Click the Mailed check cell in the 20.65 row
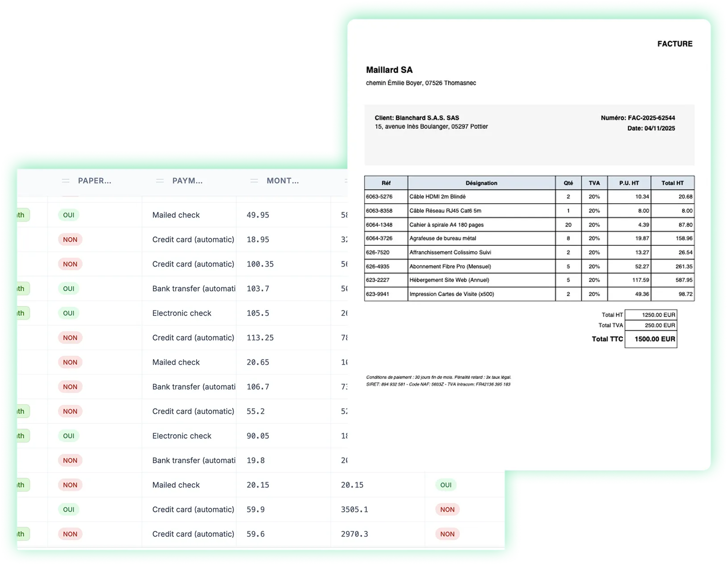The width and height of the screenshot is (728, 565). tap(176, 362)
